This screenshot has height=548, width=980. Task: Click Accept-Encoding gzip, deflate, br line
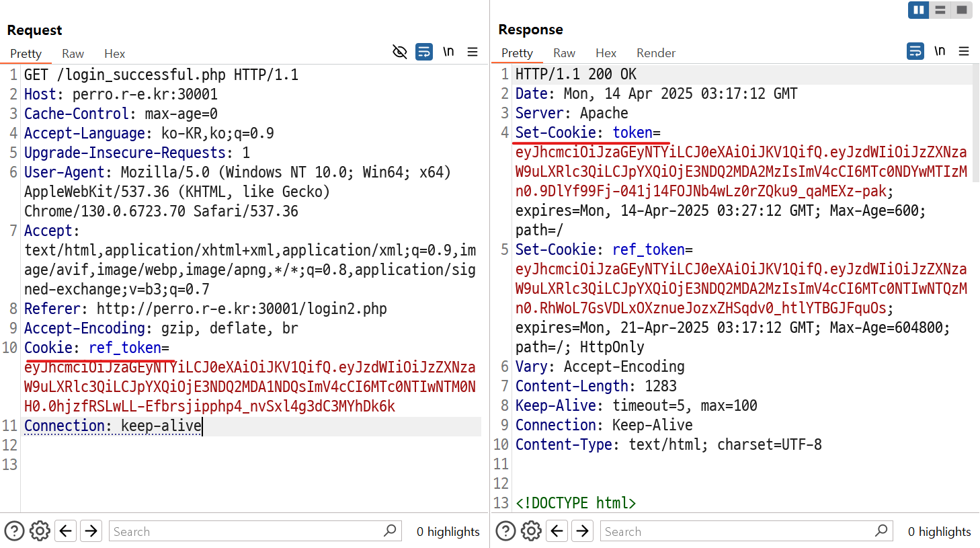(161, 328)
